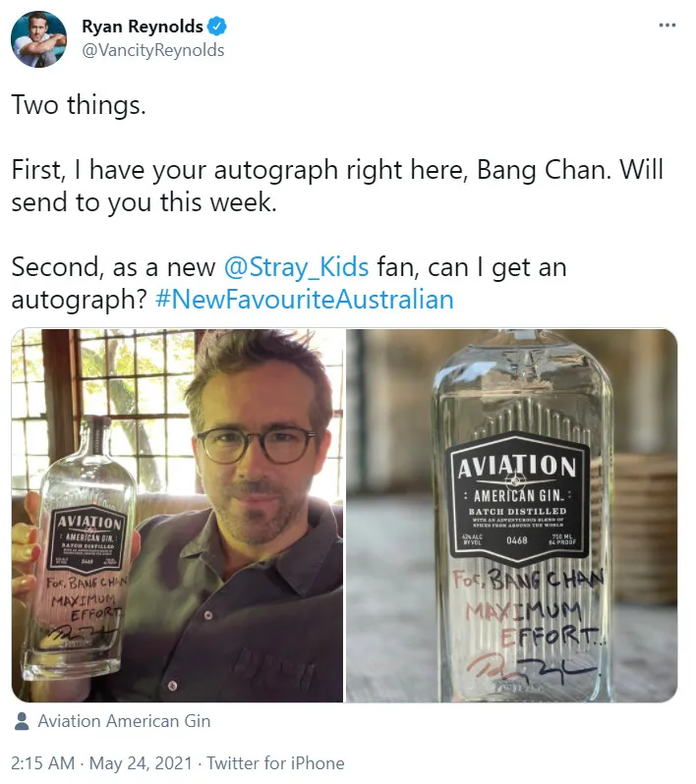Click the tweet author's profile avatar

[x=39, y=40]
